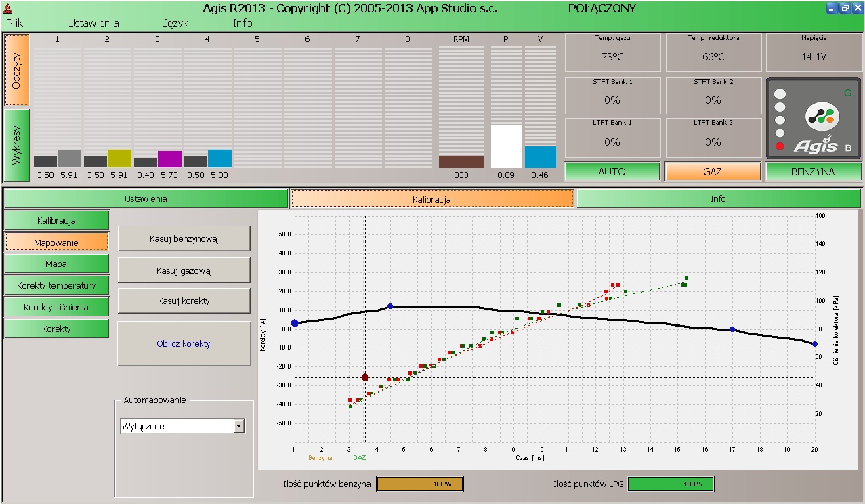
Task: Select the blue curve point at 17 ms
Action: point(732,329)
